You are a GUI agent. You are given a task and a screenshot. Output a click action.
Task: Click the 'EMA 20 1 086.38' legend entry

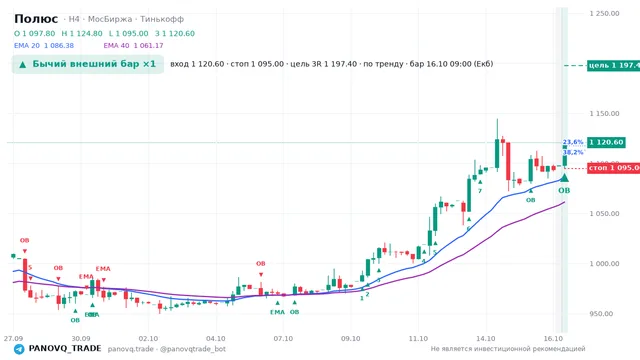44,46
